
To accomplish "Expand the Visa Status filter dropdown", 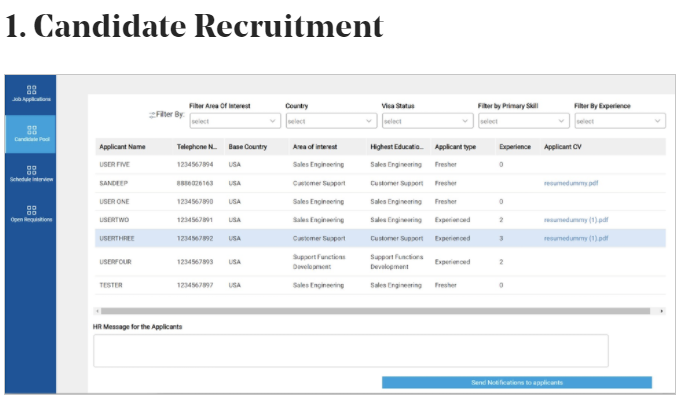I will pos(427,121).
